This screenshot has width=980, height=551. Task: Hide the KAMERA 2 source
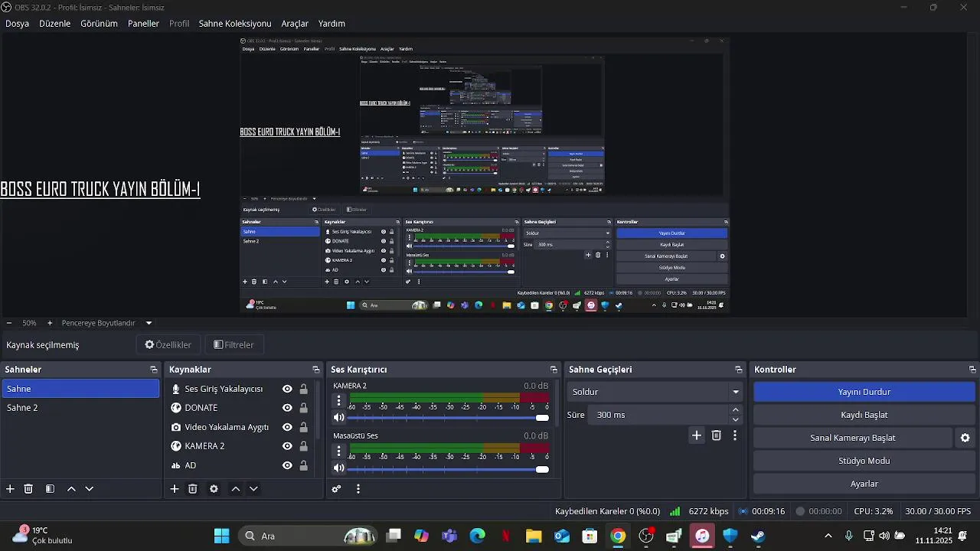(287, 446)
